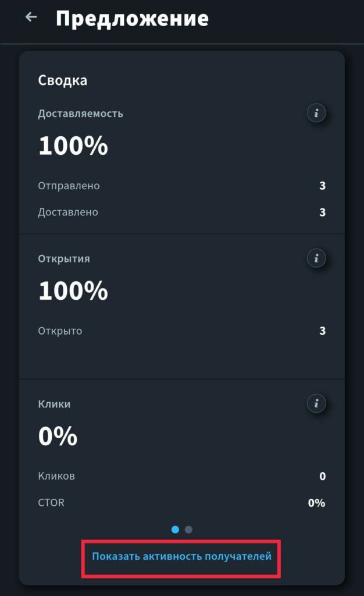Select the 0% clicks value

pos(58,436)
